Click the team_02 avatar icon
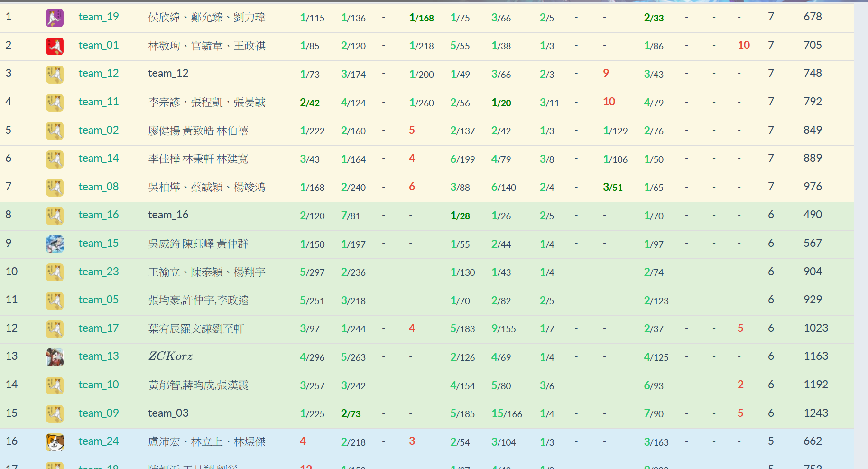The image size is (868, 469). [55, 131]
